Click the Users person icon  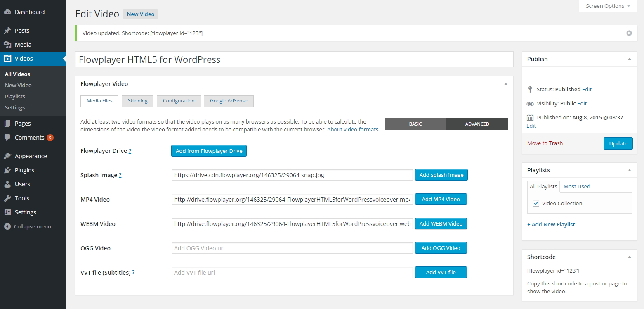[7, 184]
